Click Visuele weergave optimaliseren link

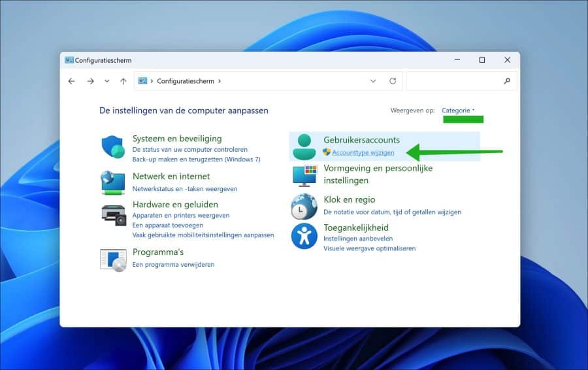pos(369,248)
